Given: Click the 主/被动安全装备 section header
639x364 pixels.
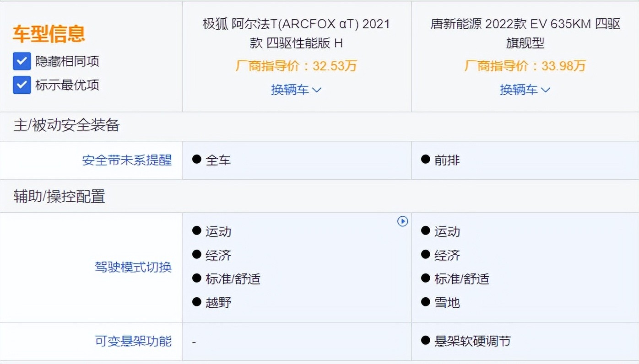Looking at the screenshot, I should point(66,125).
